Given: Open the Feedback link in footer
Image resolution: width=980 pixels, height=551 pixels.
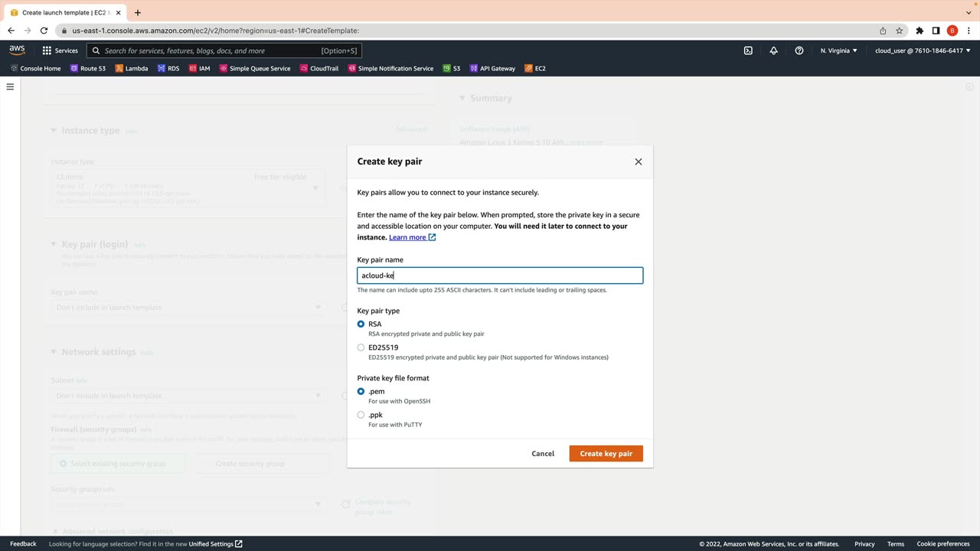Looking at the screenshot, I should (x=23, y=544).
